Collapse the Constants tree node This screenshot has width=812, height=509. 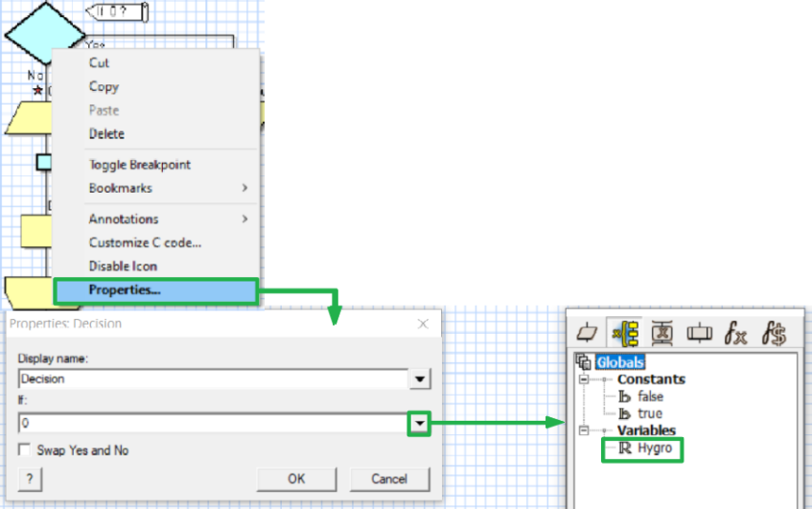pyautogui.click(x=582, y=380)
